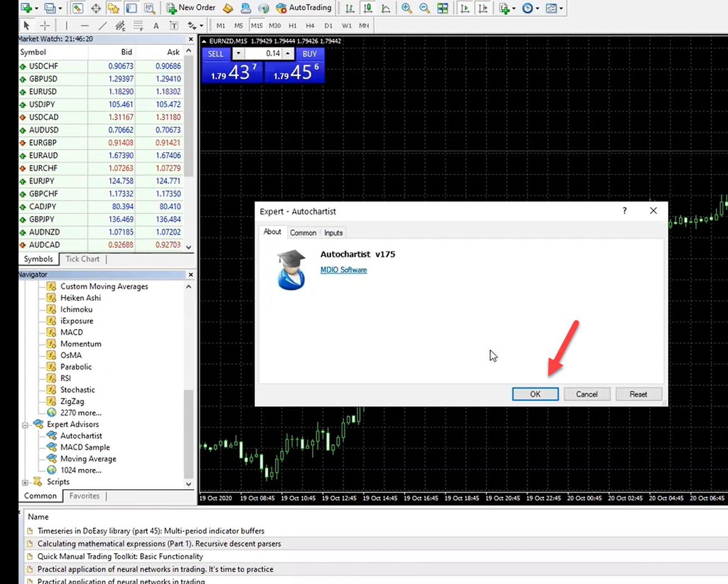This screenshot has width=728, height=584.
Task: Increase lot volume with up arrow
Action: pyautogui.click(x=288, y=53)
